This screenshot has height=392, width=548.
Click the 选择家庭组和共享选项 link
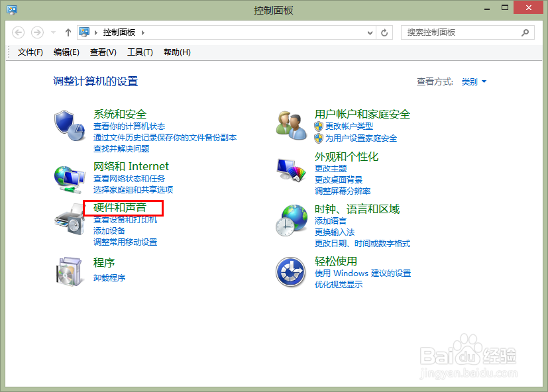133,190
